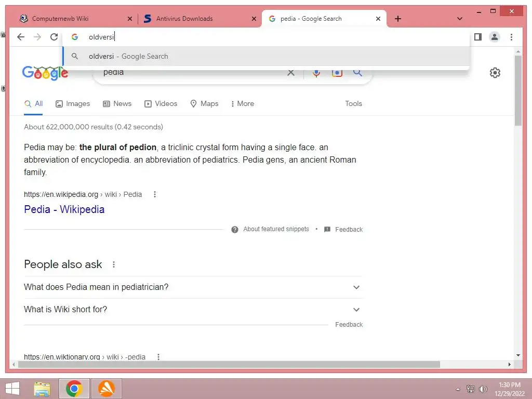Open the Chrome side panel

point(478,37)
